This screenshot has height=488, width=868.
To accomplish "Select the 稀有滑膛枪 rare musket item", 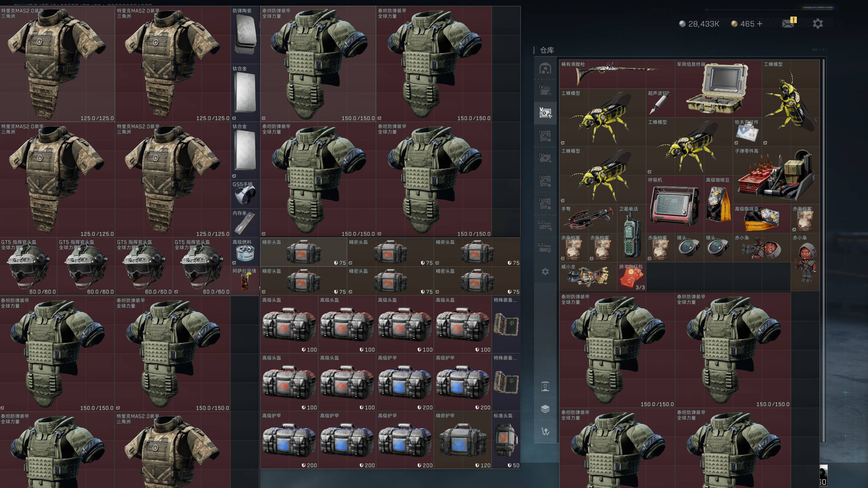I will point(617,74).
